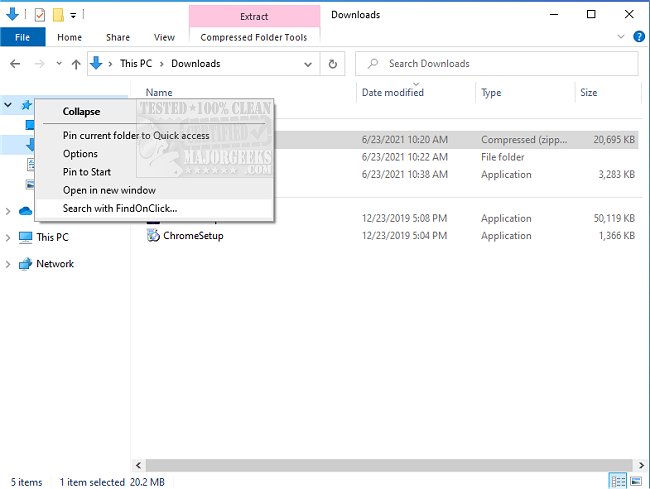Choose Open in new window

point(109,190)
